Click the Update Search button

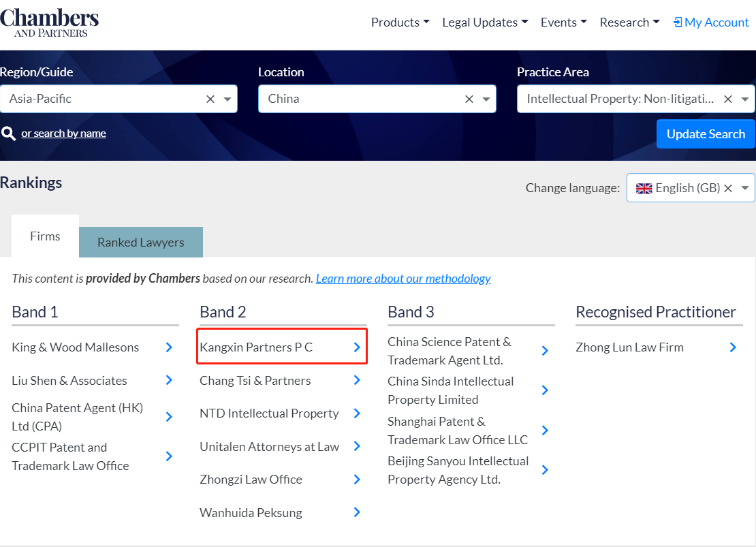click(706, 134)
